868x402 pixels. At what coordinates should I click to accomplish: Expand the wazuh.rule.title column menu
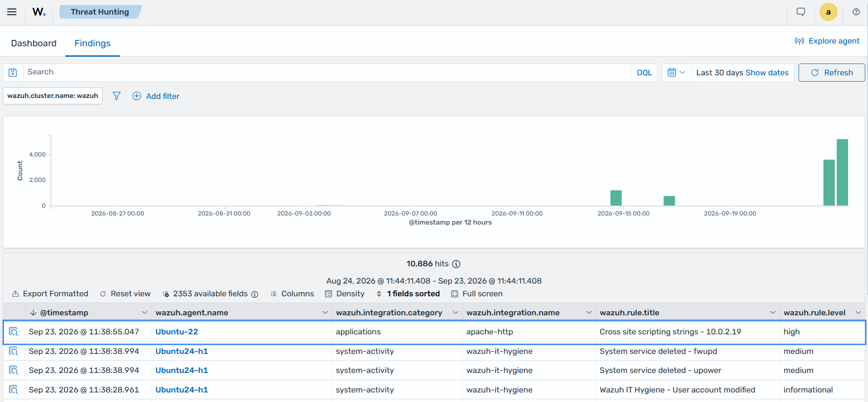point(773,313)
